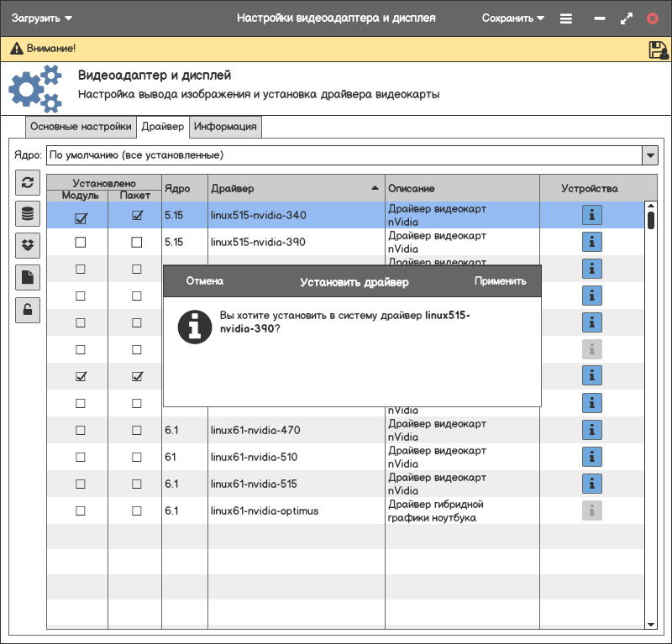Switch to the Информация tab

(x=225, y=127)
